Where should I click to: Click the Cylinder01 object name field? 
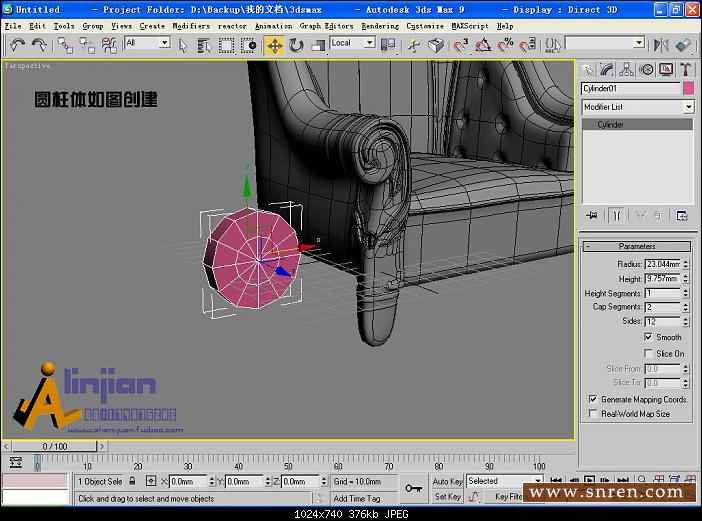[x=630, y=89]
